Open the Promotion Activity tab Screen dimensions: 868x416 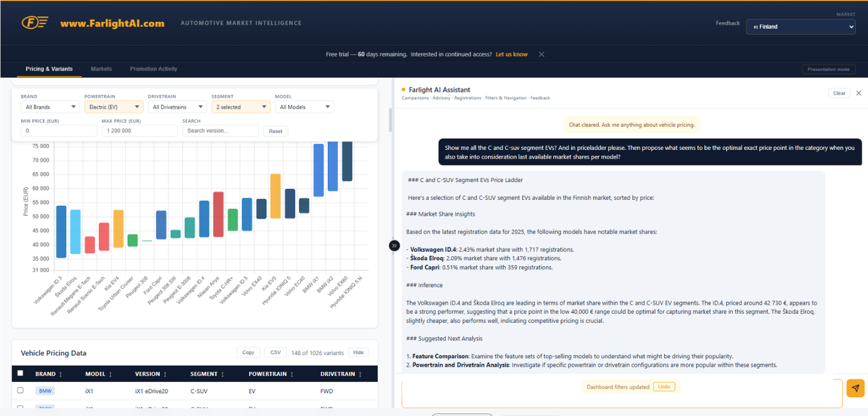point(153,69)
